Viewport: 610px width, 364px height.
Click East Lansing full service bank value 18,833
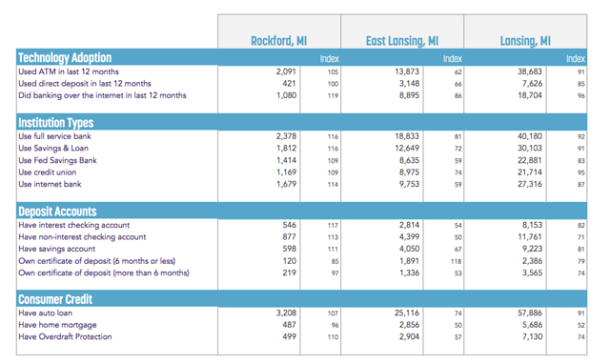pyautogui.click(x=407, y=136)
